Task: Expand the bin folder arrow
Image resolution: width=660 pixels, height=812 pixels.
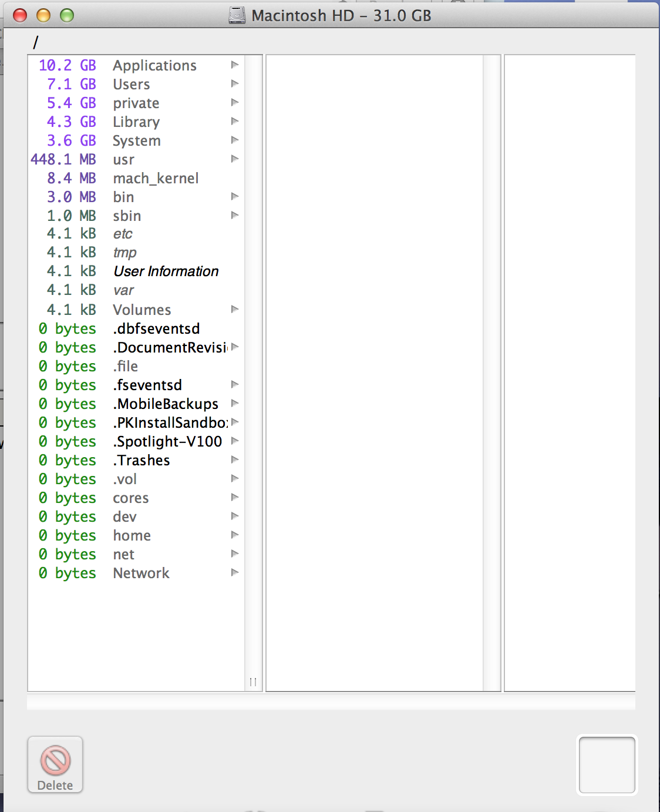Action: click(235, 196)
